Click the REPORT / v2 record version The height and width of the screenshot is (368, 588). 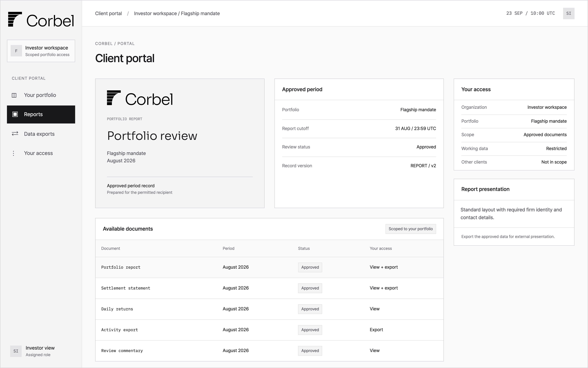[x=423, y=166]
